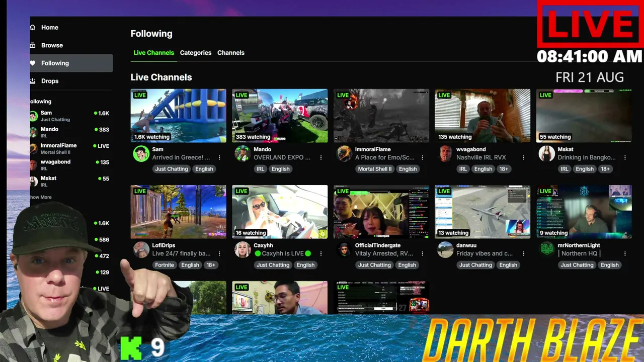Viewport: 644px width, 362px height.
Task: Open Sam's water park stream thumbnail
Action: coord(179,116)
